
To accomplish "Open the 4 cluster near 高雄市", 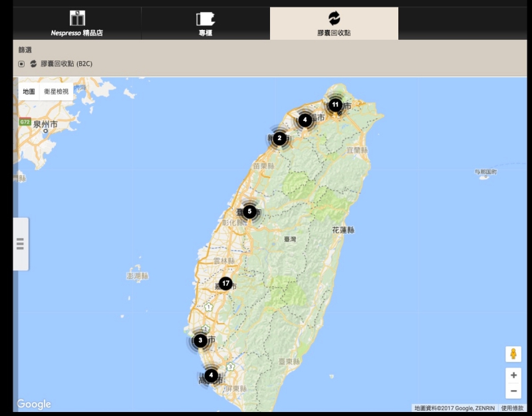I will tap(211, 375).
